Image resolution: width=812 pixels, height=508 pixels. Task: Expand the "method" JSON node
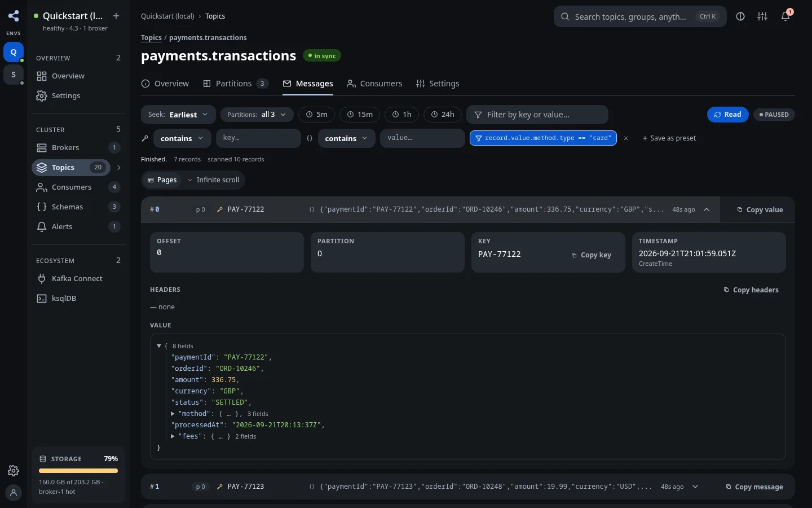(x=173, y=414)
